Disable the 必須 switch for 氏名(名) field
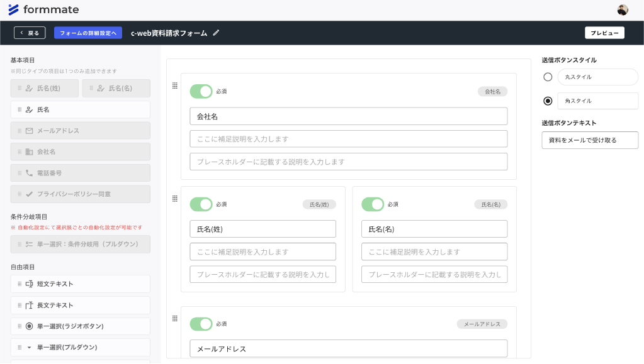 pyautogui.click(x=373, y=204)
